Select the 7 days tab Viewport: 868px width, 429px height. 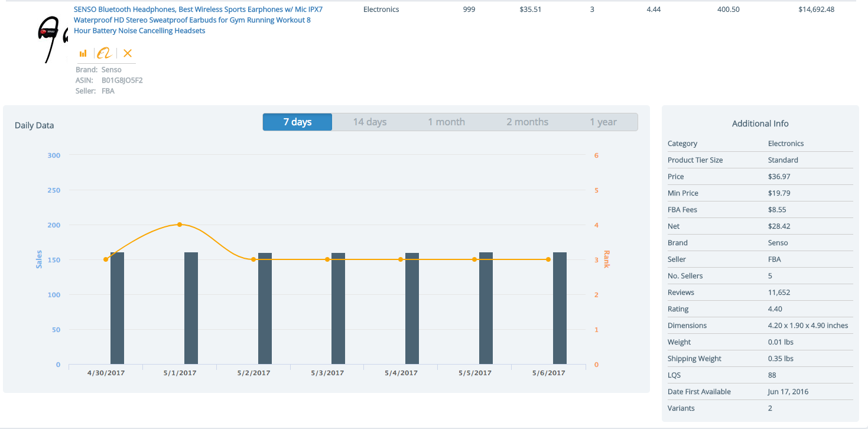pos(297,122)
